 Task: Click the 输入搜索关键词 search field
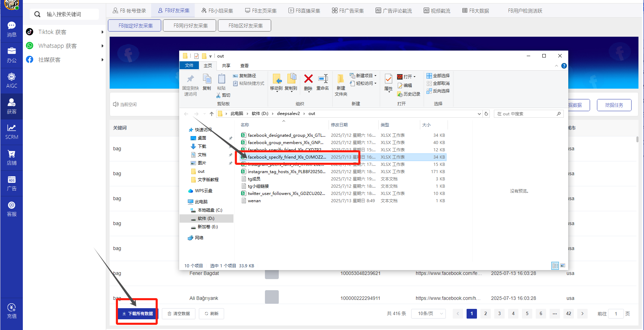(69, 14)
